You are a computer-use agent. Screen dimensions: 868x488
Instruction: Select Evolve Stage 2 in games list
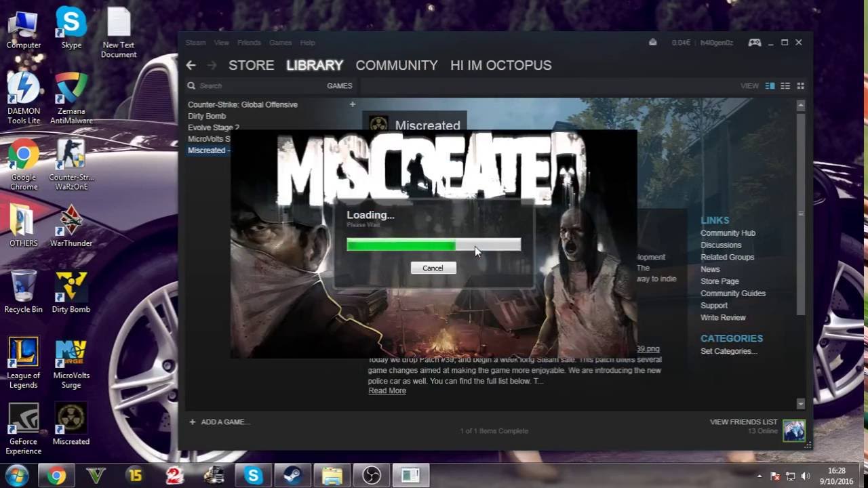(214, 127)
